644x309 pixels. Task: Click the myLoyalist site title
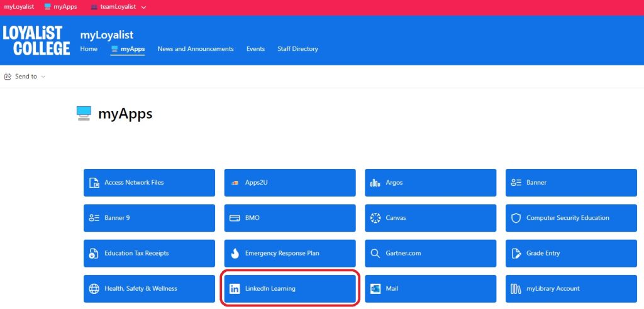click(x=107, y=35)
